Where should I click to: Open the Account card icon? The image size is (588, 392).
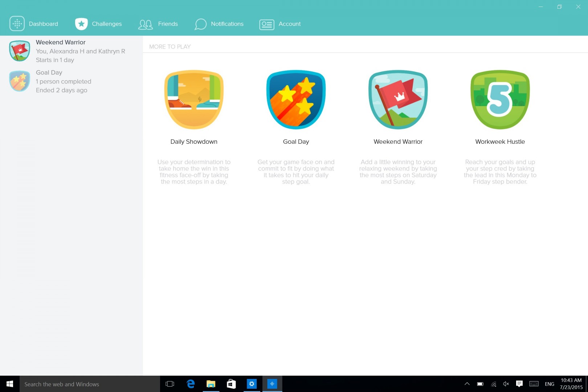tap(267, 24)
